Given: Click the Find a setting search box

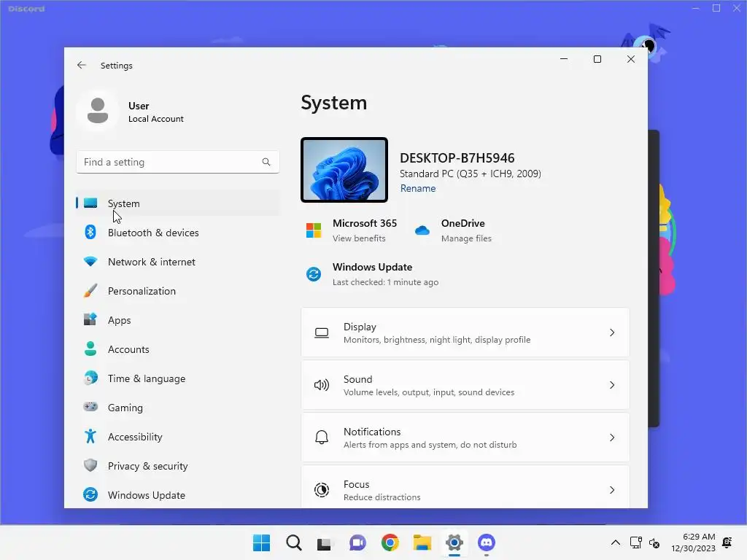Looking at the screenshot, I should click(x=178, y=162).
